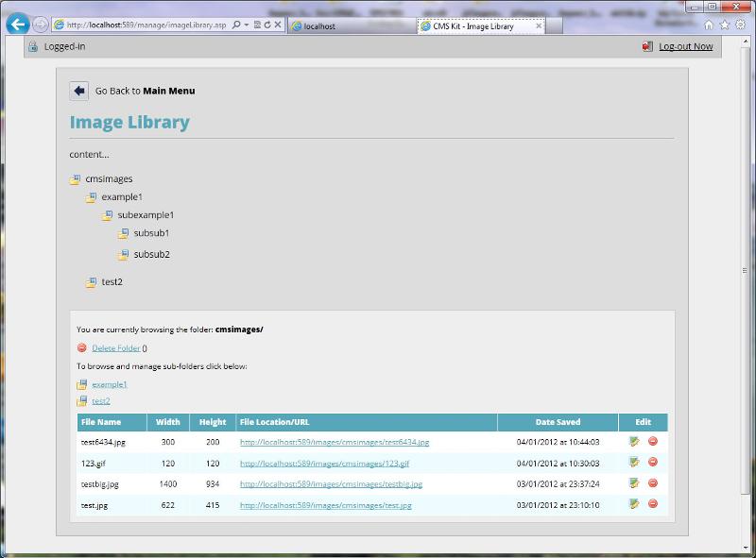Delete the test.jpg file
Screen dimensions: 756x558
(x=653, y=504)
